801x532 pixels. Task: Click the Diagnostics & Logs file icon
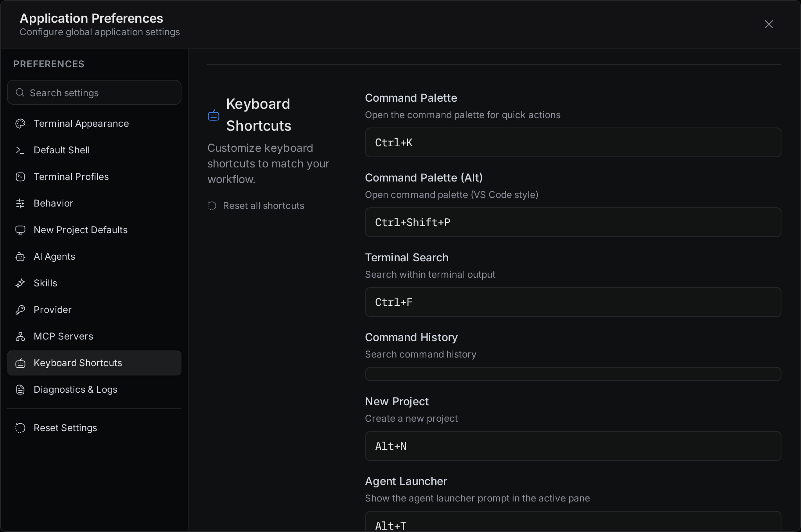pyautogui.click(x=20, y=390)
